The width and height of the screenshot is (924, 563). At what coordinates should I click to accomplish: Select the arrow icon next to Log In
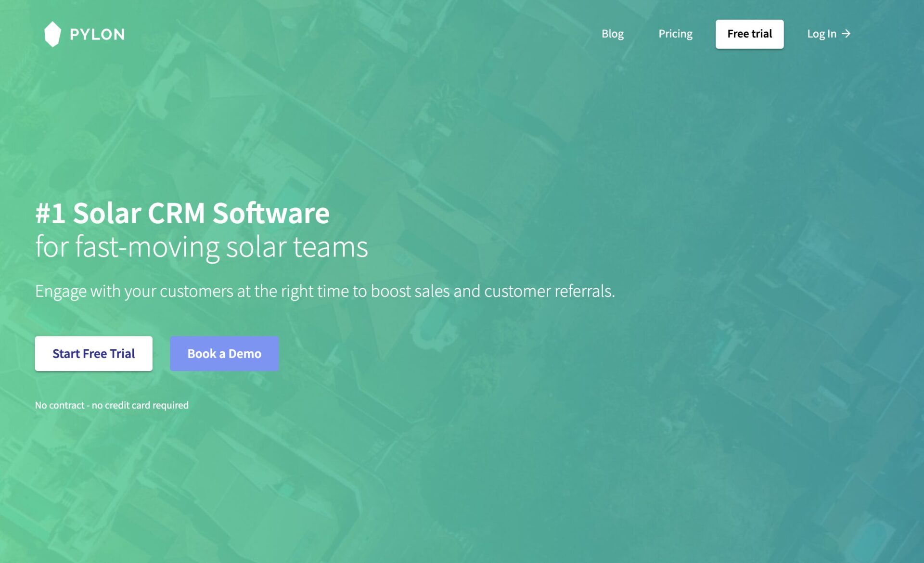click(x=846, y=34)
